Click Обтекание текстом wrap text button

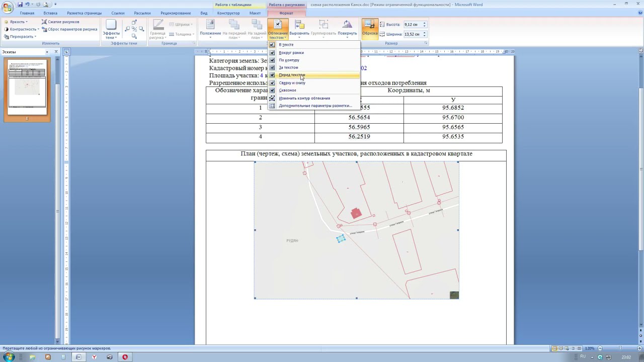(278, 30)
